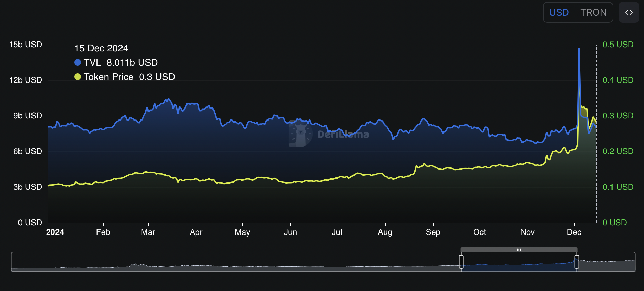Click the May x-axis label
The width and height of the screenshot is (644, 291).
tap(243, 232)
